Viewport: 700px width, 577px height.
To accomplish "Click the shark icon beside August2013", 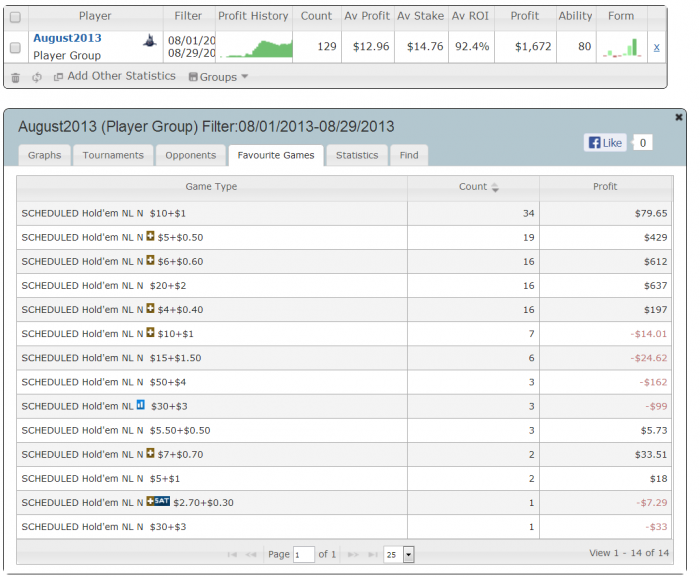I will [x=150, y=41].
